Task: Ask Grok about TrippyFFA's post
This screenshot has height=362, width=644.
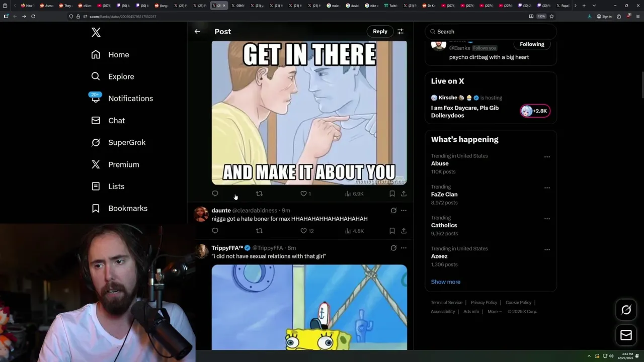Action: tap(393, 248)
